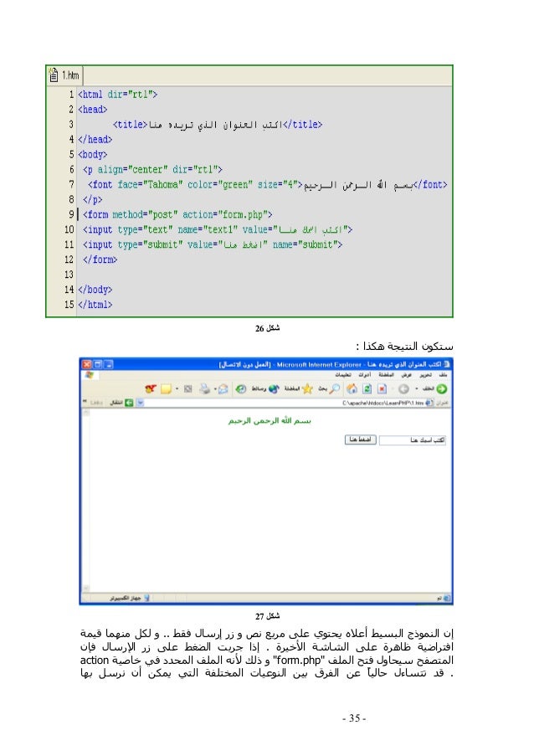Click the 1.htm file icon in editor tab
534x756 pixels.
(54, 75)
